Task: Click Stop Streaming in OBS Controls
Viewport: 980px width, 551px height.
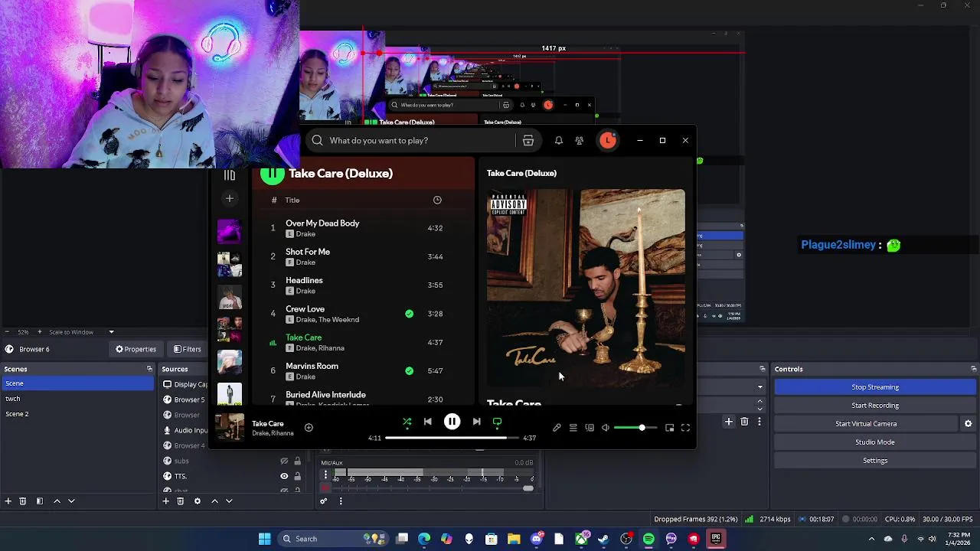Action: click(875, 387)
